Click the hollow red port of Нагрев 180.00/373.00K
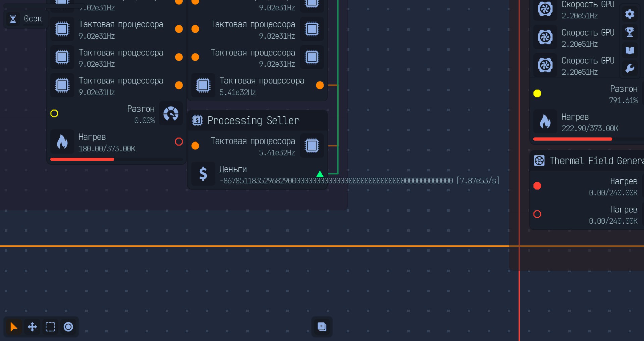 pos(179,142)
